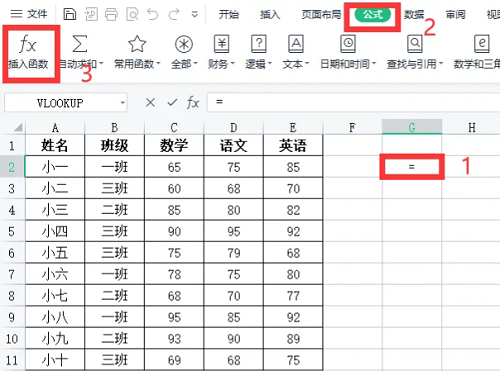Click the 自动求和 sigma icon

(80, 44)
